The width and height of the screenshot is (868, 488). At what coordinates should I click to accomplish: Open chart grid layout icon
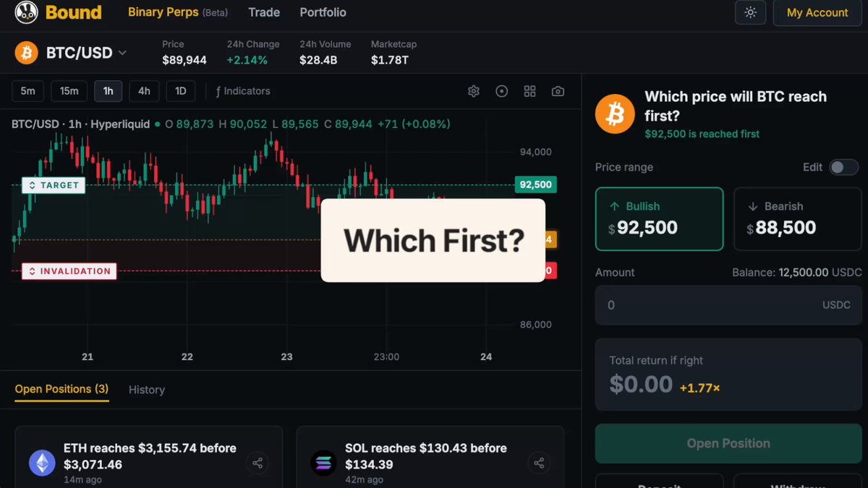click(x=530, y=91)
